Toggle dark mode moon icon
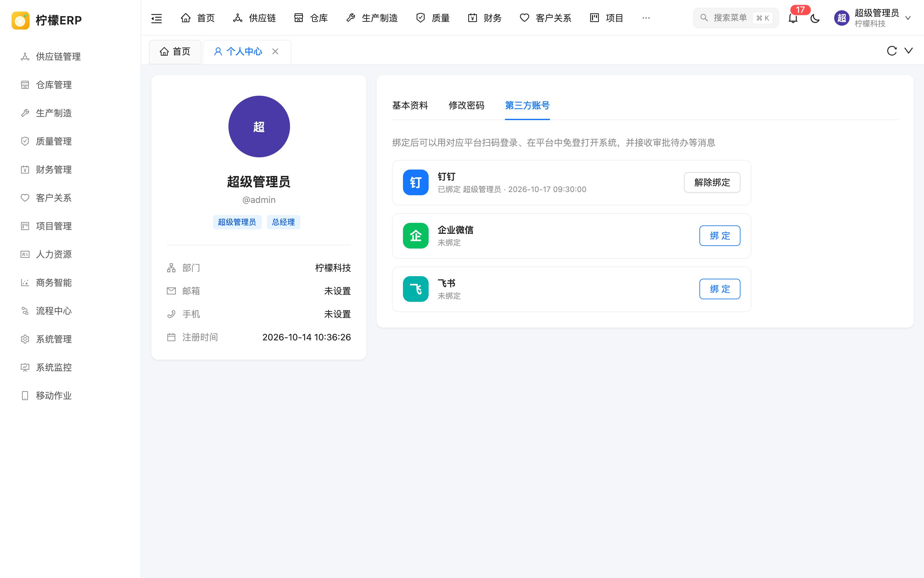The width and height of the screenshot is (924, 578). (x=815, y=18)
